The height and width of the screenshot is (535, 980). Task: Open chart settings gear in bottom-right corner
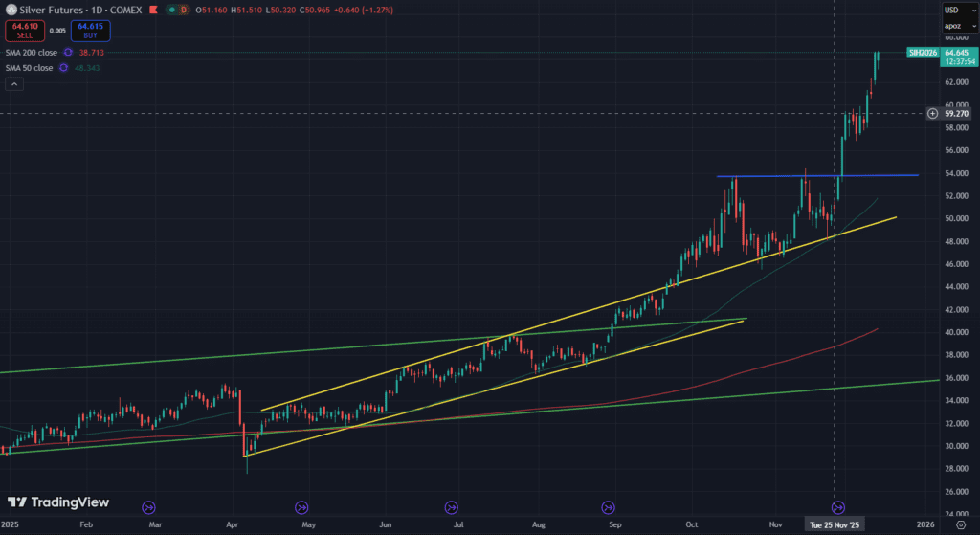(961, 524)
